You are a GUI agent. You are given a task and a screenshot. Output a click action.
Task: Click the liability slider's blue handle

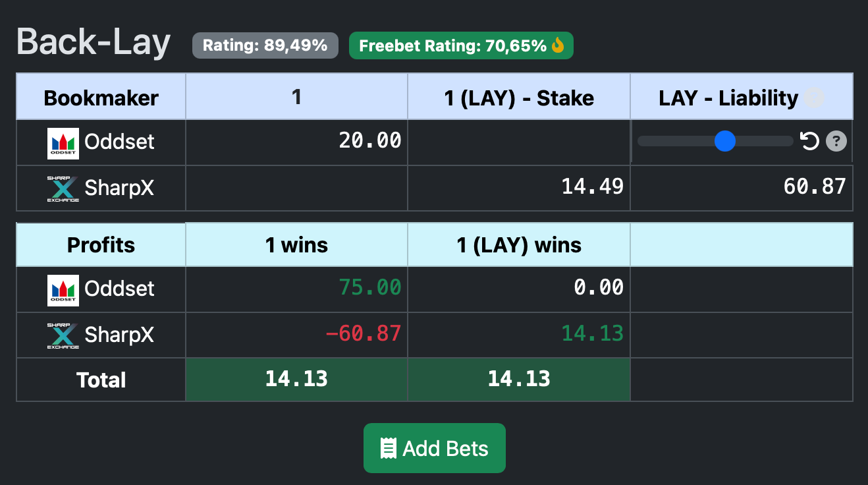click(x=725, y=141)
